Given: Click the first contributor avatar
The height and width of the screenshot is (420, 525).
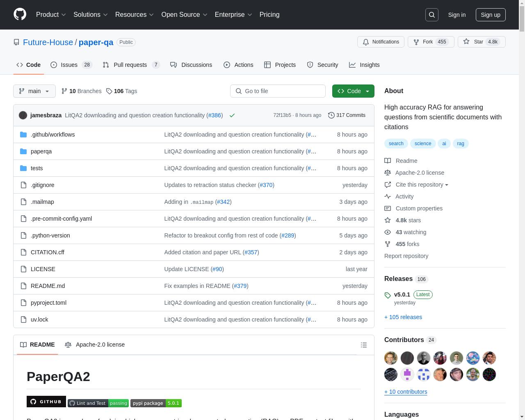Looking at the screenshot, I should [391, 358].
